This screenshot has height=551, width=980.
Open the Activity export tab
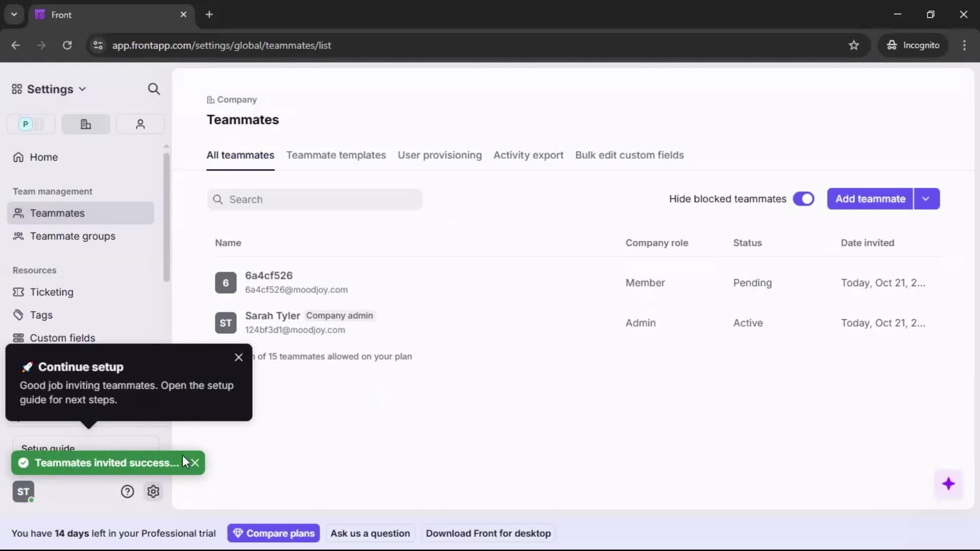[x=528, y=155]
